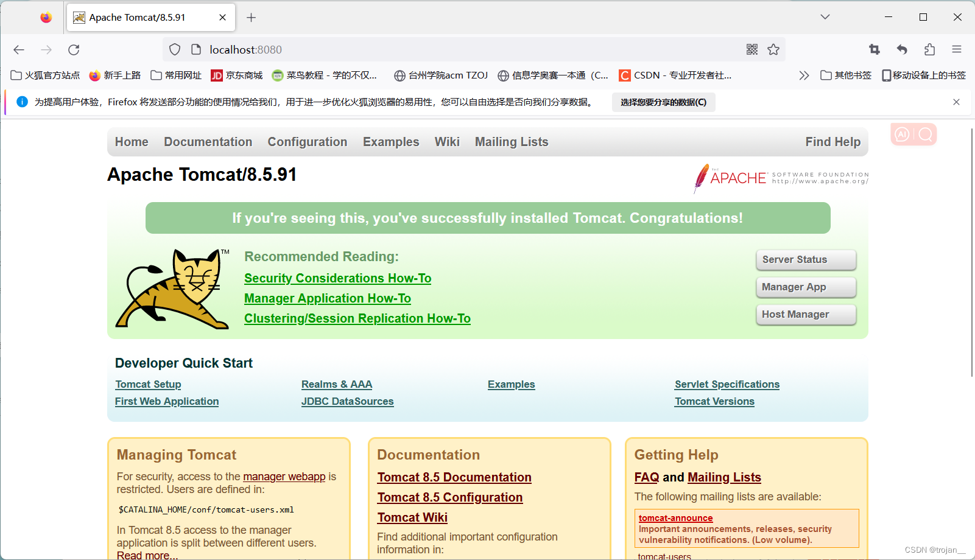Open the Servlet Specifications link
The height and width of the screenshot is (560, 975).
point(727,385)
